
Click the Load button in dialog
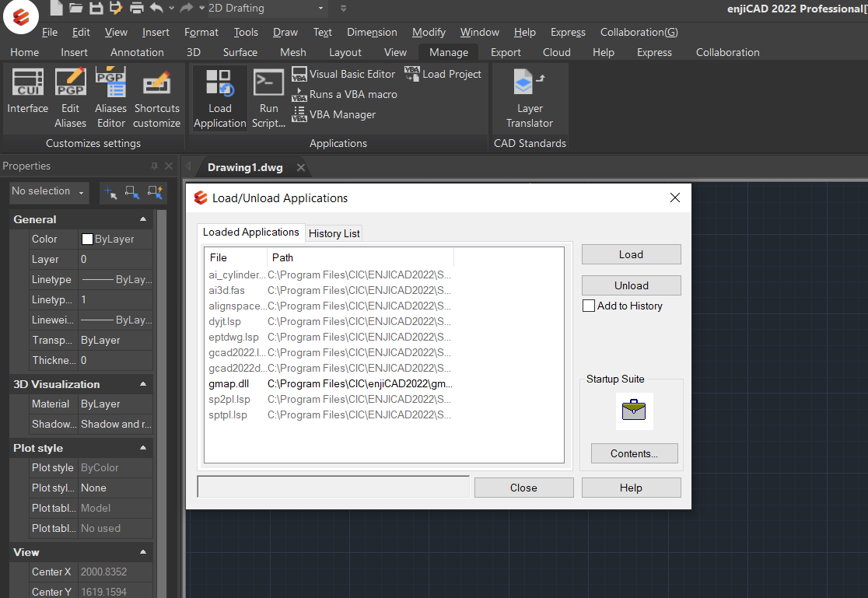pyautogui.click(x=631, y=254)
